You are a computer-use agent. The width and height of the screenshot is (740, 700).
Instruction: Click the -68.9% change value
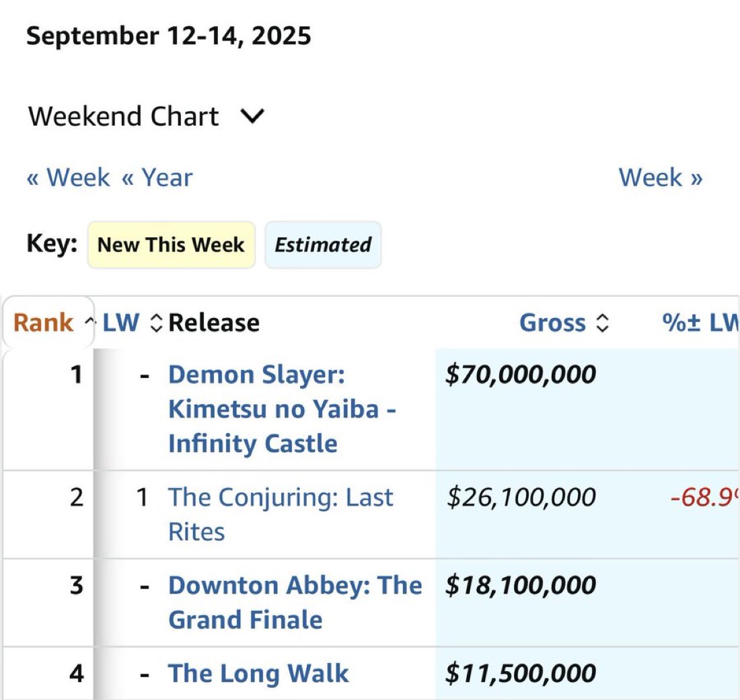click(x=703, y=498)
